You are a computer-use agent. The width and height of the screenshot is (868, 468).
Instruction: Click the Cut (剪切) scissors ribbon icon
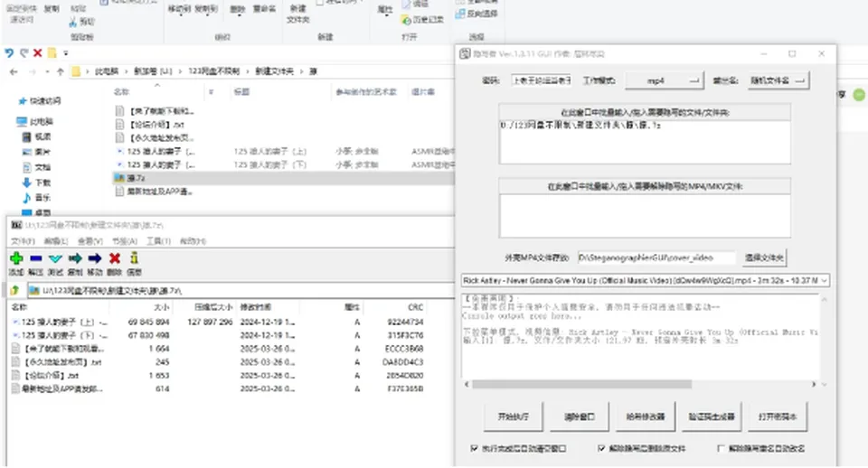(72, 22)
